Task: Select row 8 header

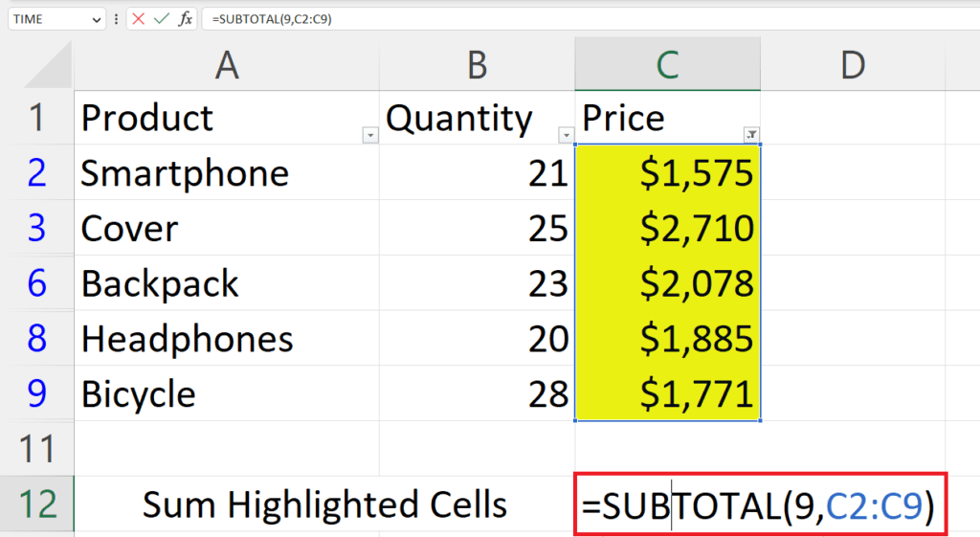Action: [37, 338]
